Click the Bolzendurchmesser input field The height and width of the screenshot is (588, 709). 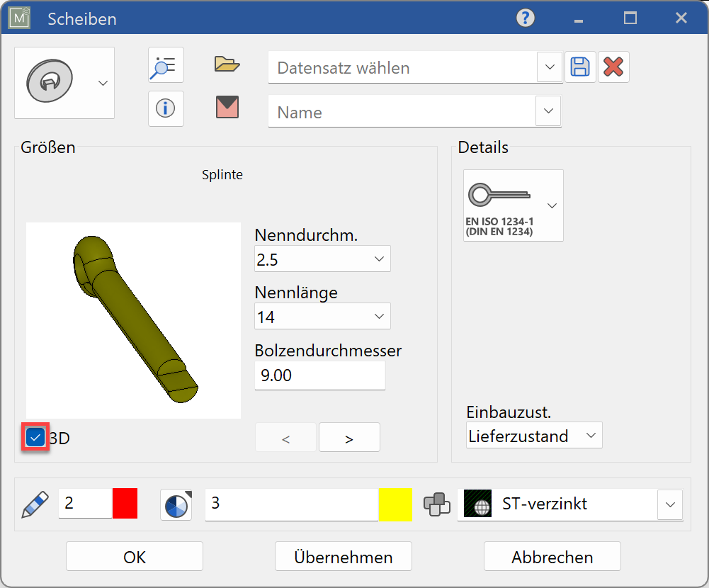(x=319, y=375)
